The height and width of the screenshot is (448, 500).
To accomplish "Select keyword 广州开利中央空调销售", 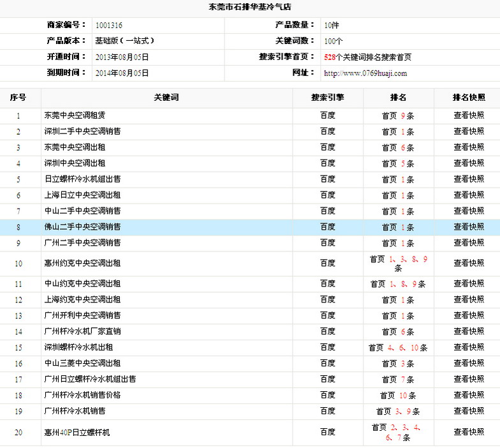I will pos(82,315).
